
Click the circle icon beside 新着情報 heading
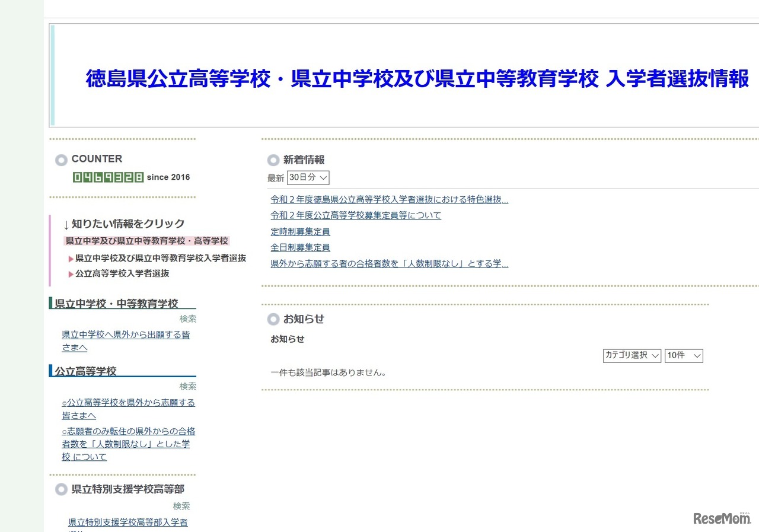pos(273,160)
